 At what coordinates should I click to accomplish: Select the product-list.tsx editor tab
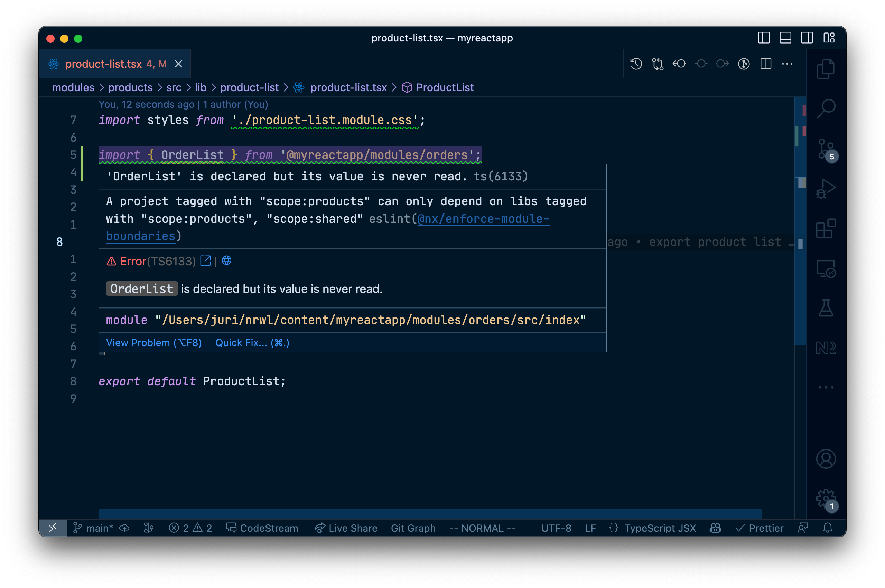104,64
